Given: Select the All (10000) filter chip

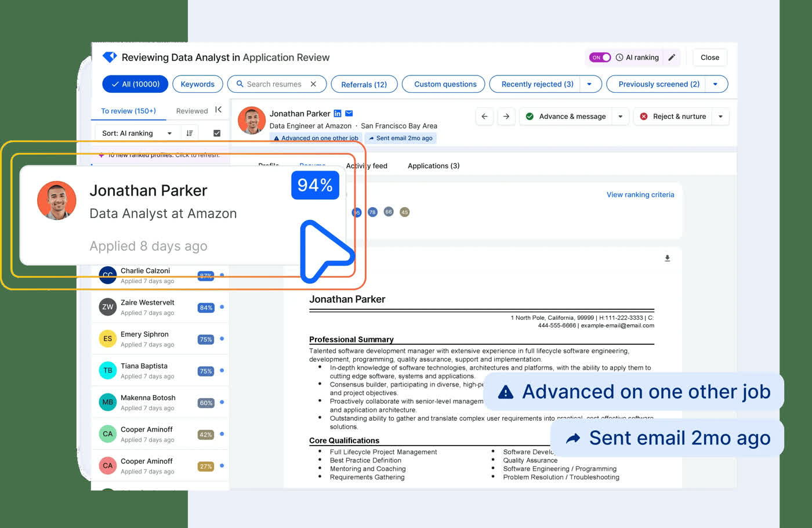Looking at the screenshot, I should tap(135, 84).
